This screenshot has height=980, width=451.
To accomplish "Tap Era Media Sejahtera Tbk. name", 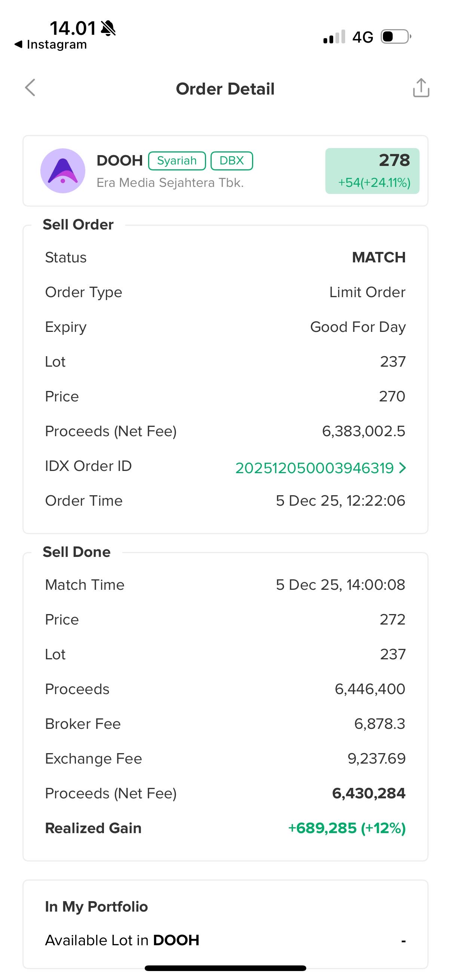I will [x=170, y=183].
